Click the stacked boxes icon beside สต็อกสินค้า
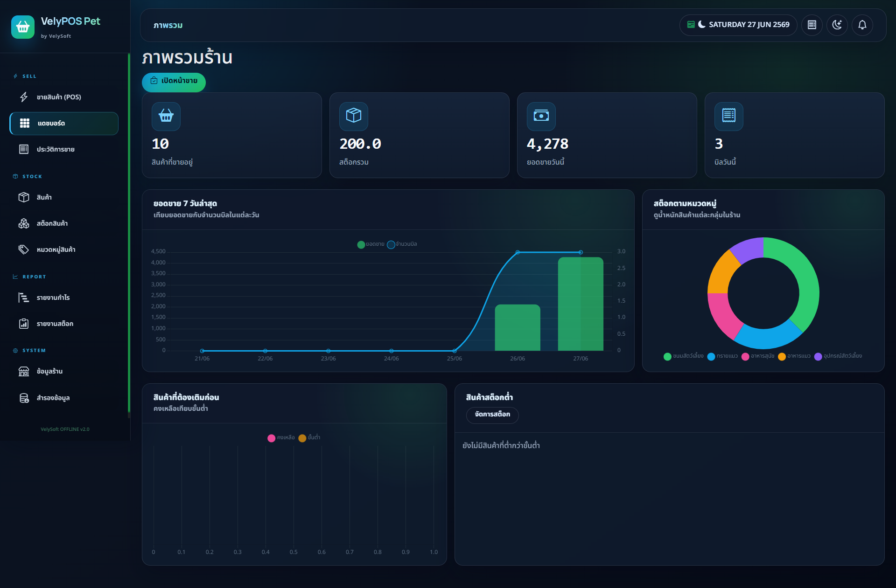 coord(24,223)
